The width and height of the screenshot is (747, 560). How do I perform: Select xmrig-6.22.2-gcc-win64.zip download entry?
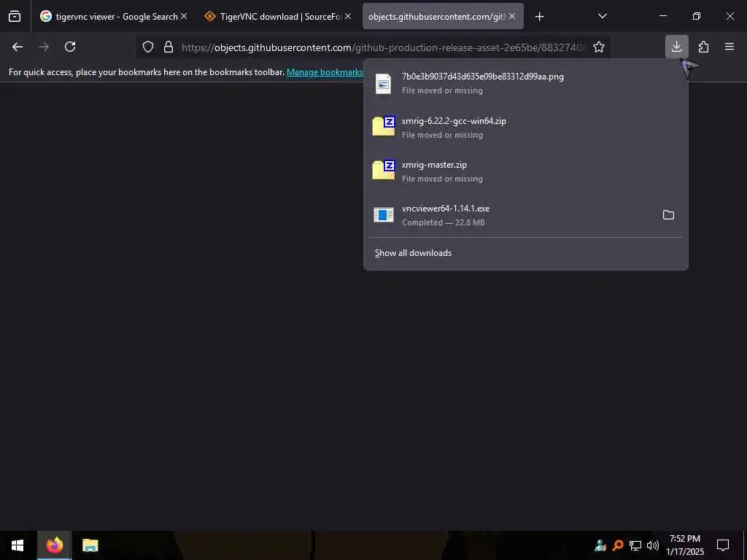click(x=525, y=128)
